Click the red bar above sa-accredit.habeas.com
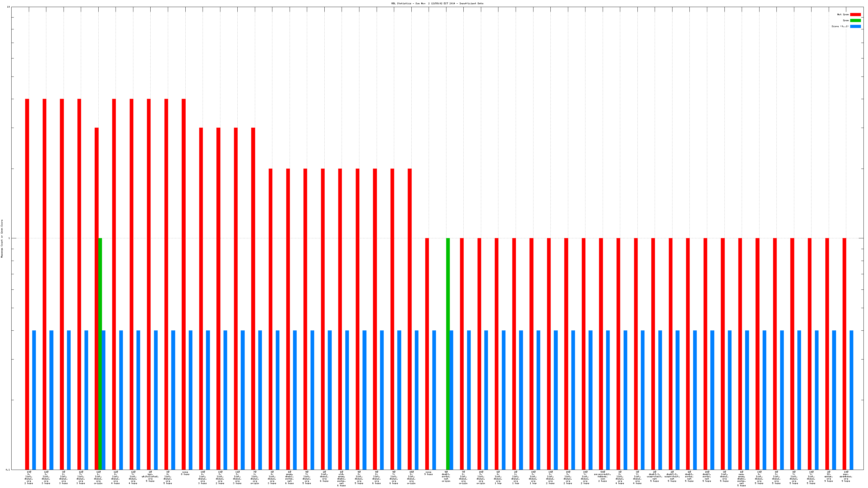This screenshot has height=488, width=868. point(601,354)
